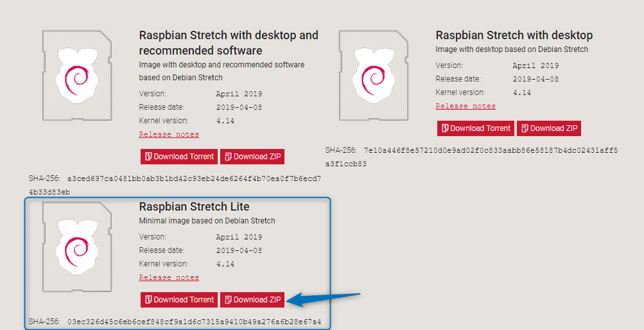
Task: Click the Raspbian Stretch Lite heading
Action: coord(195,207)
